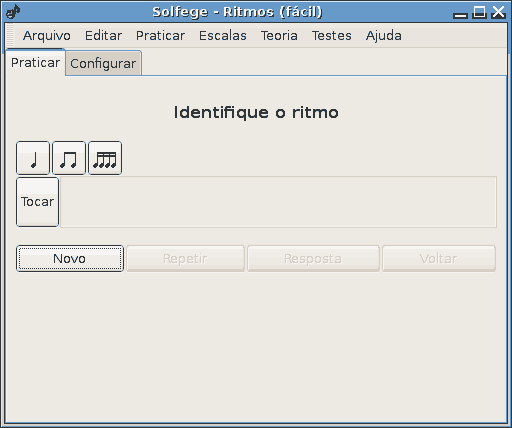Click the menu bar drag handle

[x=10, y=35]
